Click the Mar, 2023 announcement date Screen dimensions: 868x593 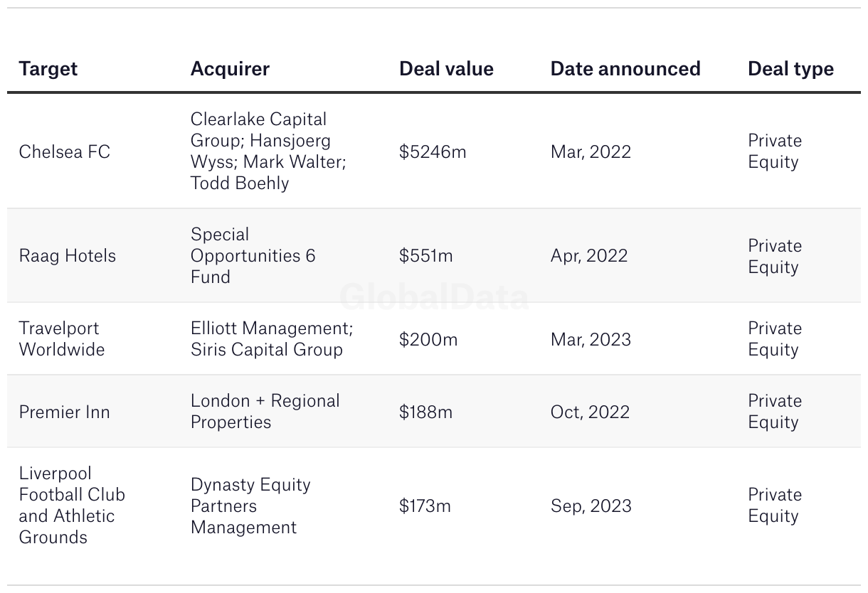[591, 339]
